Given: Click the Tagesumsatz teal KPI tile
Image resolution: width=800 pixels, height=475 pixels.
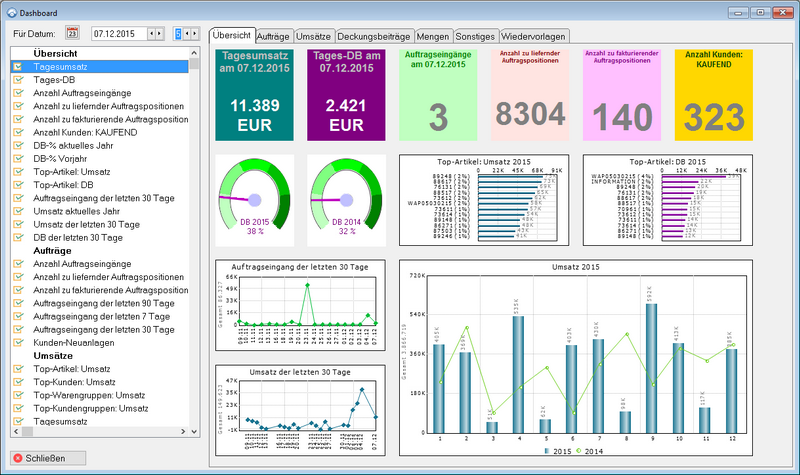Looking at the screenshot, I should click(x=255, y=93).
